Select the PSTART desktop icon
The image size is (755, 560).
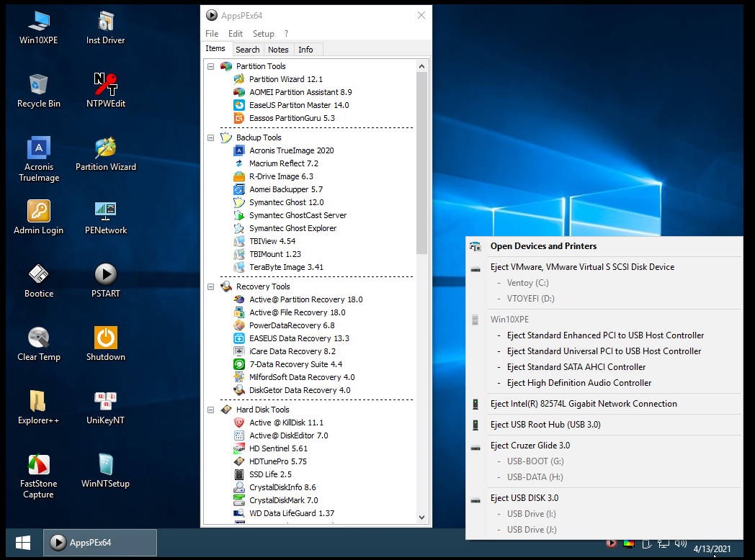pos(105,281)
